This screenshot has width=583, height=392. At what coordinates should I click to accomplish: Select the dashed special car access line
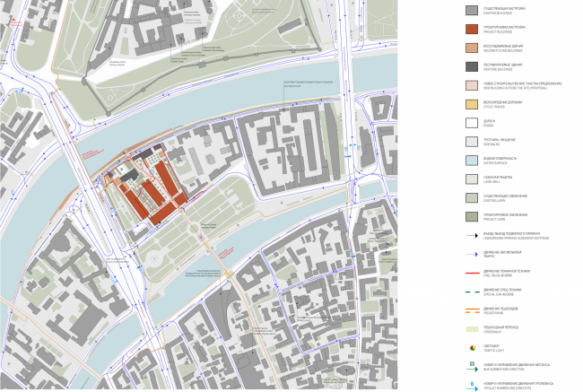472,292
